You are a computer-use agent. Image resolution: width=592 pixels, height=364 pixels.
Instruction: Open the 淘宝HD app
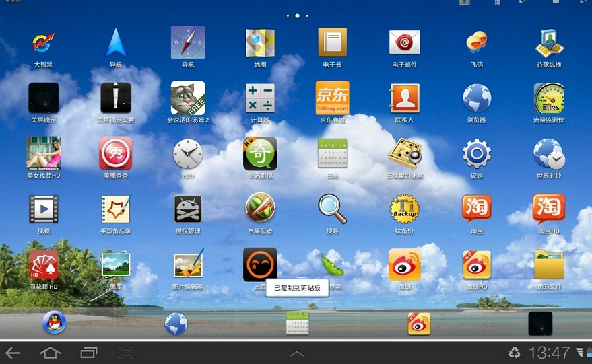coord(549,208)
